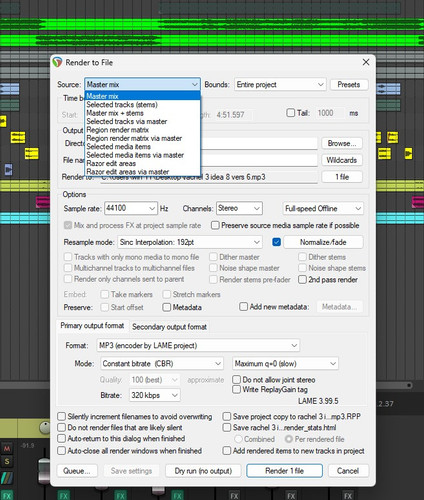Enable 2nd pass render checkbox
Image resolution: width=424 pixels, height=500 pixels.
[x=302, y=279]
